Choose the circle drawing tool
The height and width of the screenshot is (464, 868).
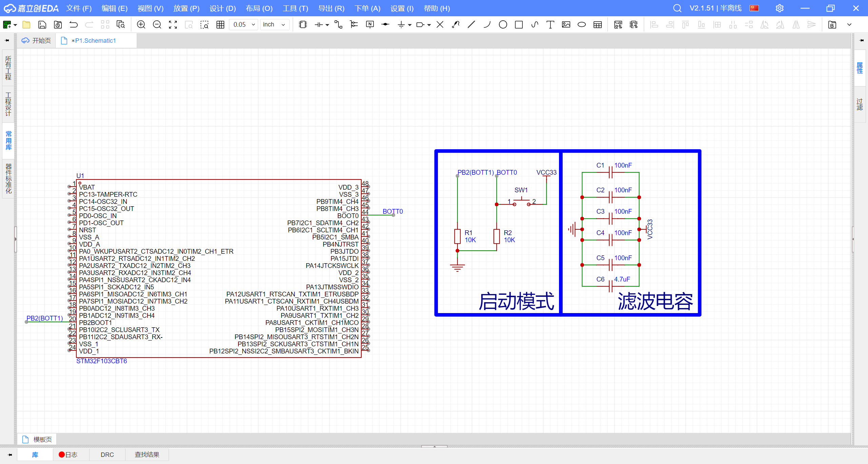pyautogui.click(x=503, y=24)
